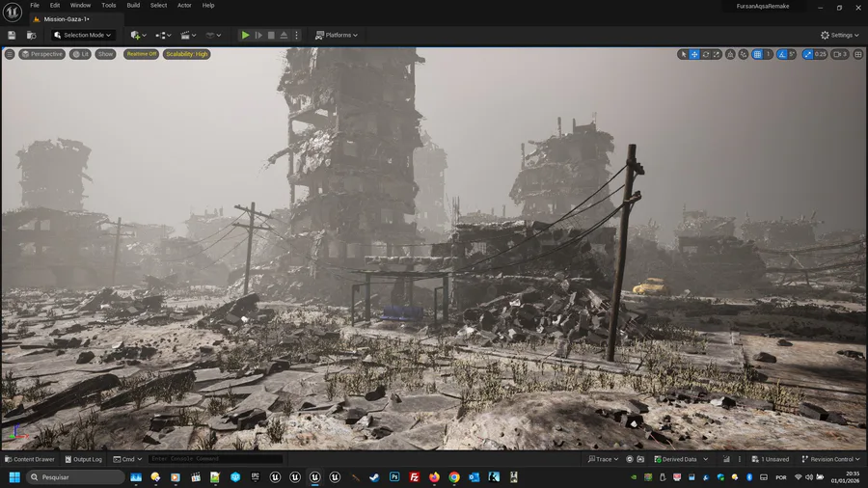Open FileZilla from the taskbar
Screen dimensions: 868x488
click(414, 477)
